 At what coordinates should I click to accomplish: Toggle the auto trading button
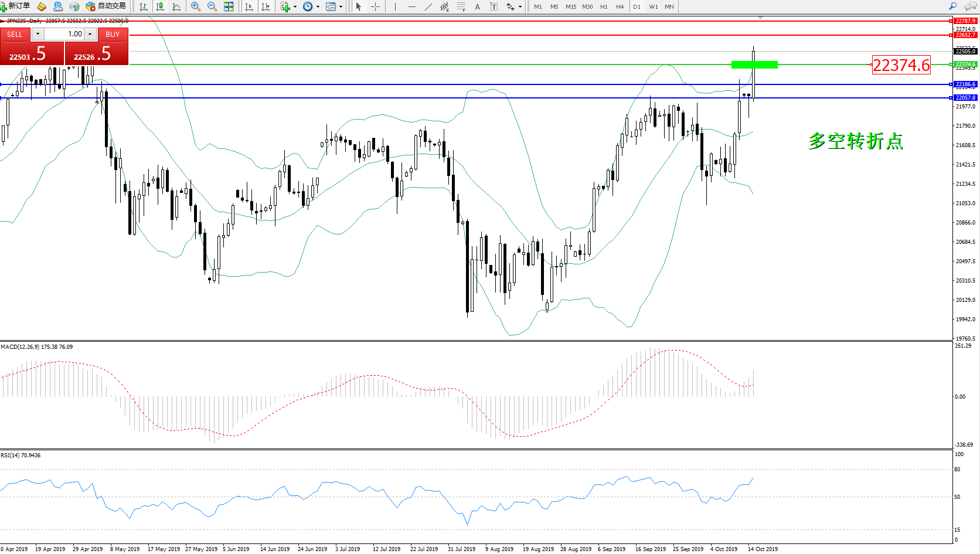pyautogui.click(x=106, y=6)
